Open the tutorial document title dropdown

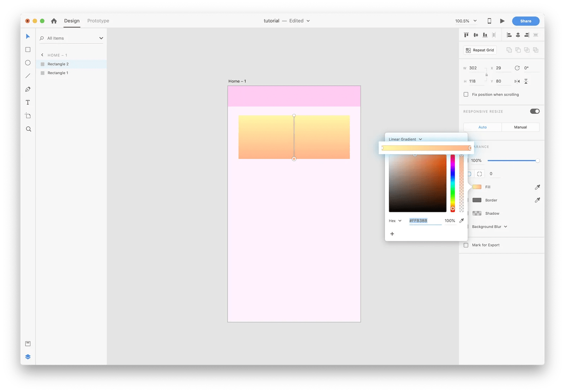(x=287, y=21)
